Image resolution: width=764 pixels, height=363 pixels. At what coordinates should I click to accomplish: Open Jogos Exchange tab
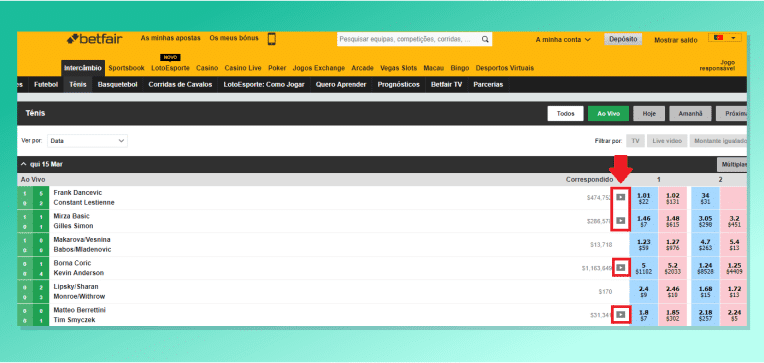pos(318,68)
